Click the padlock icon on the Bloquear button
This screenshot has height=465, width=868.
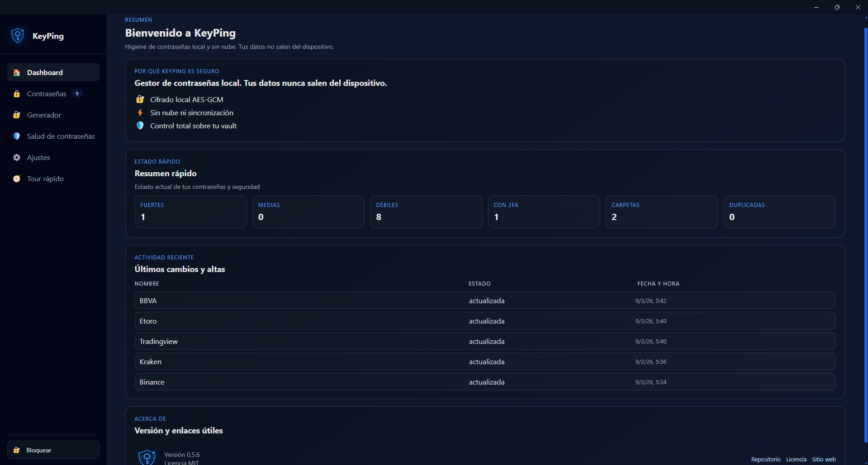point(16,450)
